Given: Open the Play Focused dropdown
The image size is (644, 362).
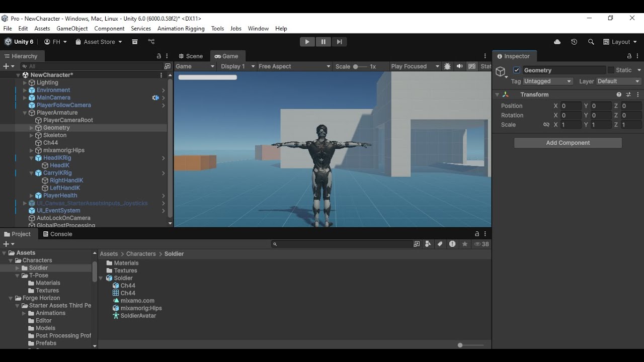Looking at the screenshot, I should (x=415, y=66).
